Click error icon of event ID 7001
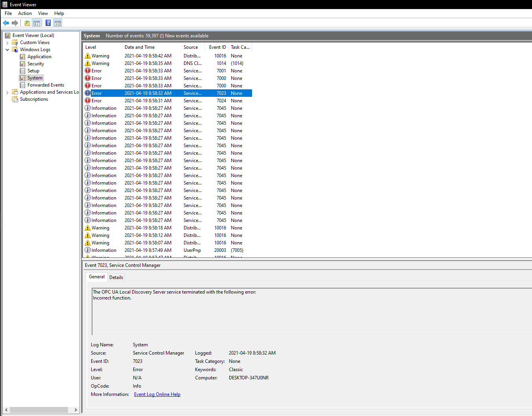The height and width of the screenshot is (416, 532). (88, 71)
